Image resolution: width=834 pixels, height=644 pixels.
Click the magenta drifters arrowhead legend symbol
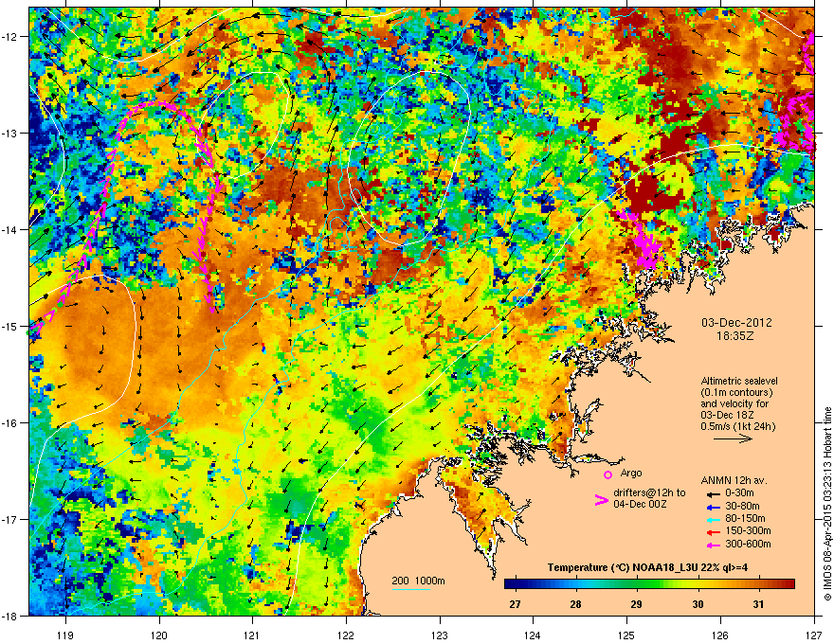click(x=601, y=500)
